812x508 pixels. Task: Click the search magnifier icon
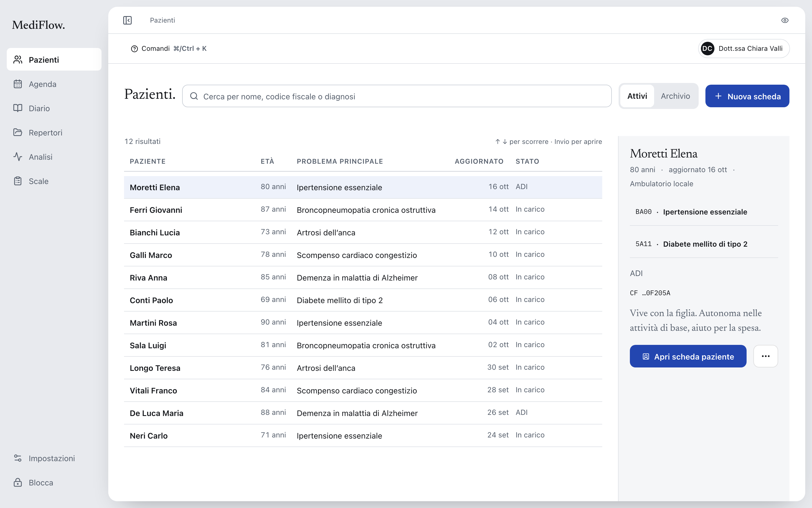(194, 96)
